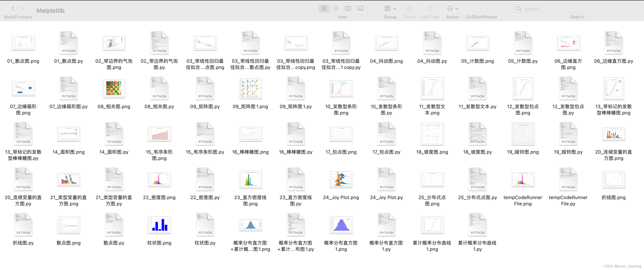Open Go2ShellHelper terminal icon
Viewport: 644px width, 270px height.
[x=481, y=8]
